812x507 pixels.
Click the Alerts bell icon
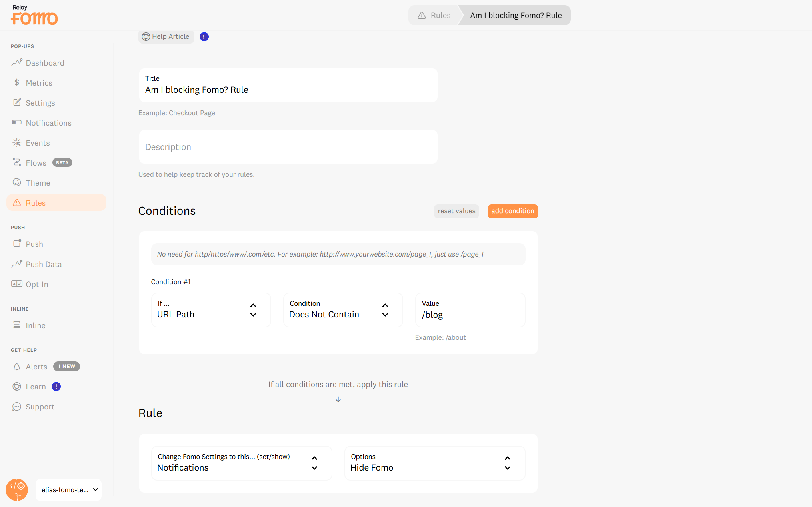(16, 367)
